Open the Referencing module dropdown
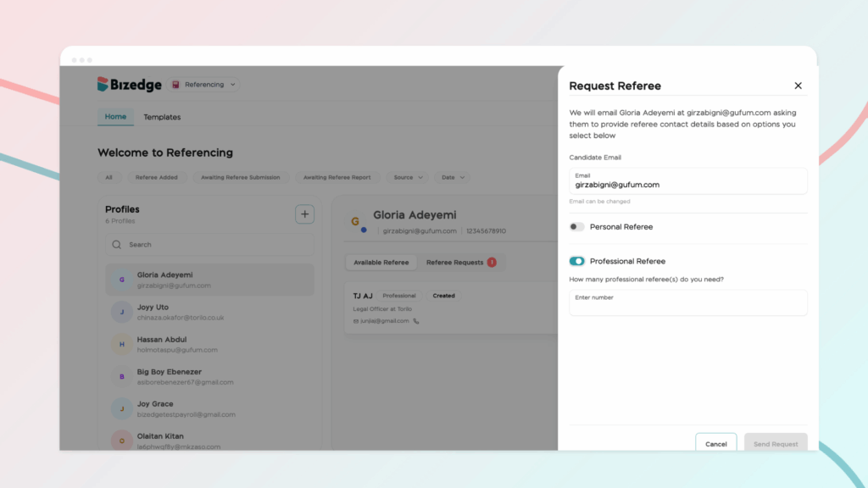 (x=203, y=85)
